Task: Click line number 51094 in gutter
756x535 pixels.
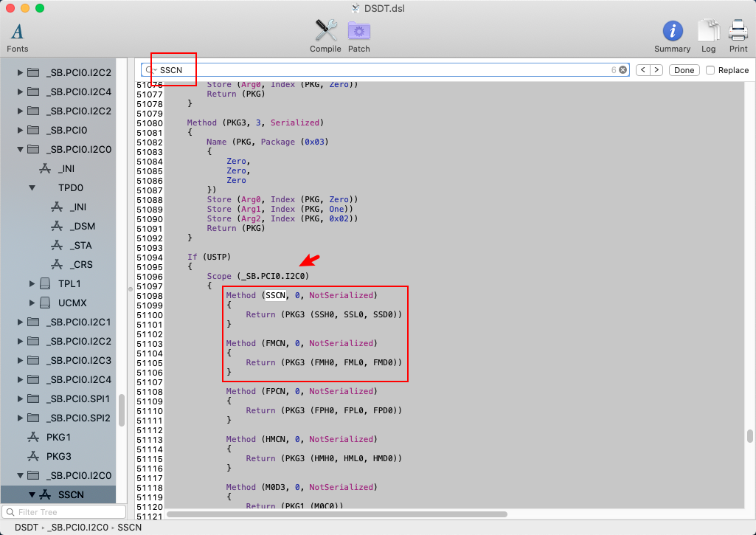Action: point(150,258)
